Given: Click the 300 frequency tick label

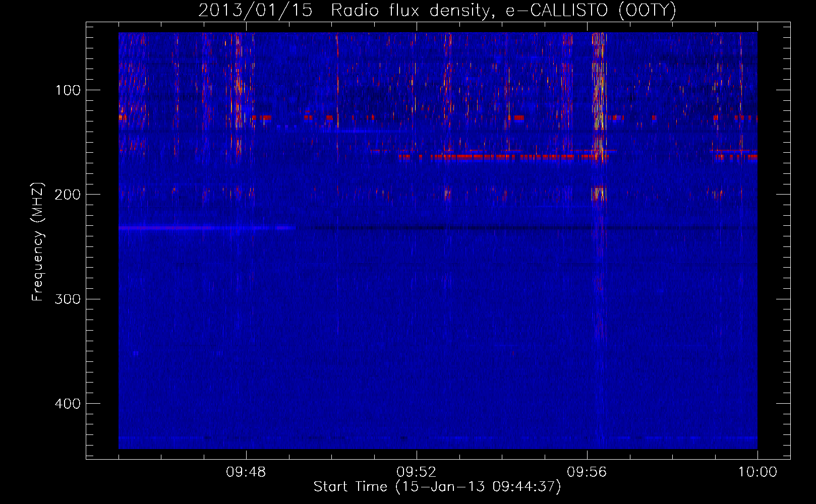Looking at the screenshot, I should click(68, 299).
